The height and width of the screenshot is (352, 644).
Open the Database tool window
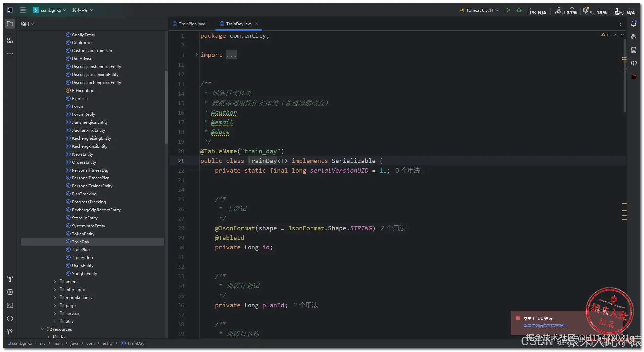(634, 50)
